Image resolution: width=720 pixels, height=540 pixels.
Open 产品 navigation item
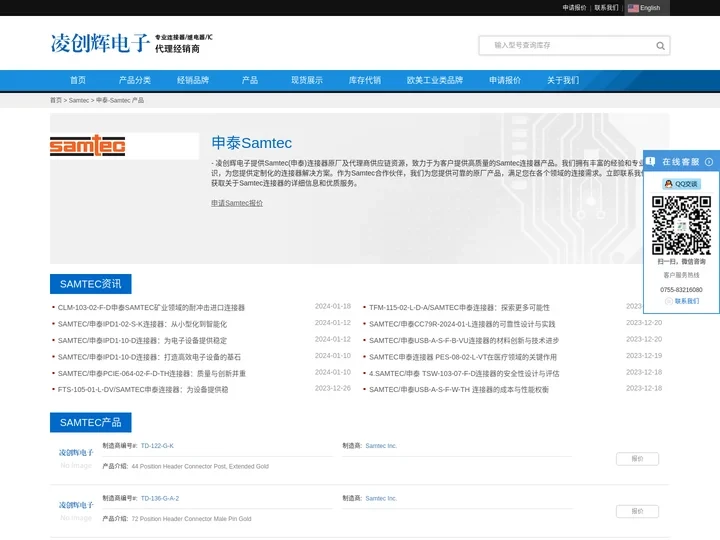[x=250, y=80]
